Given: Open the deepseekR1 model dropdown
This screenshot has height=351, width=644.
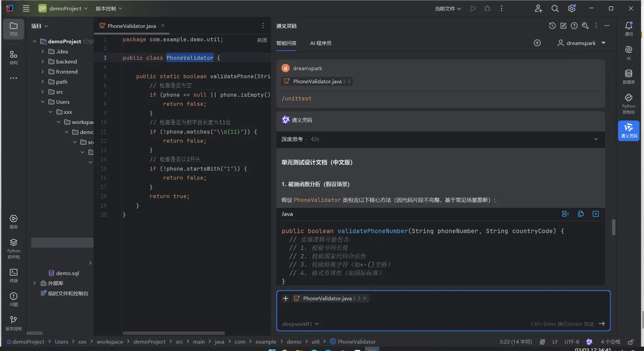Looking at the screenshot, I should click(x=300, y=324).
